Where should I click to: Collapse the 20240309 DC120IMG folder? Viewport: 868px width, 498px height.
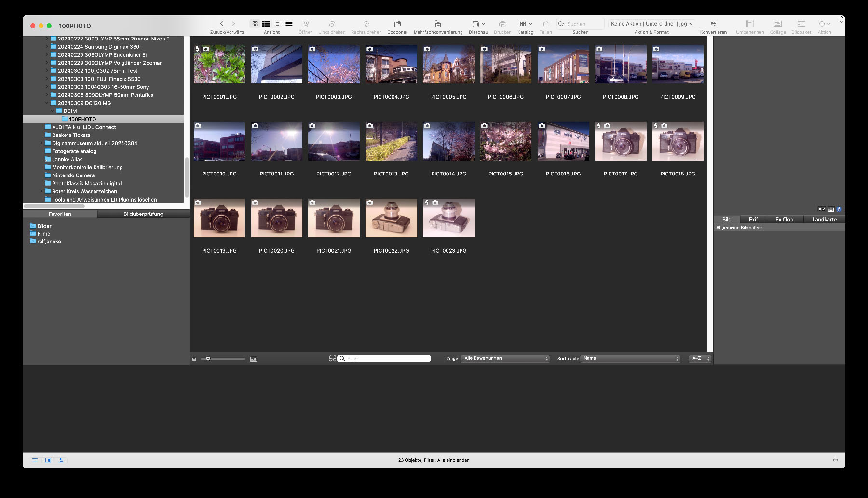click(47, 103)
